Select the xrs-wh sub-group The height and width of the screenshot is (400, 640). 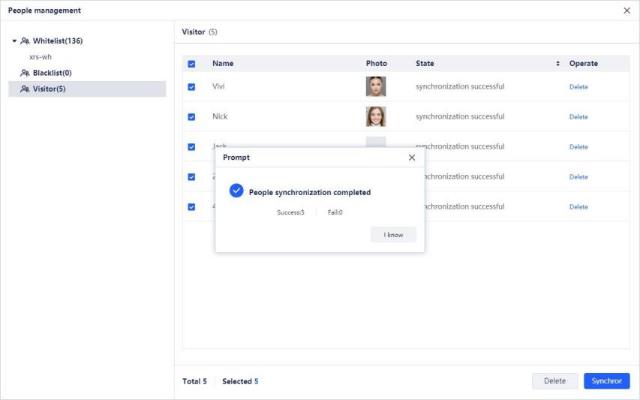pos(41,57)
